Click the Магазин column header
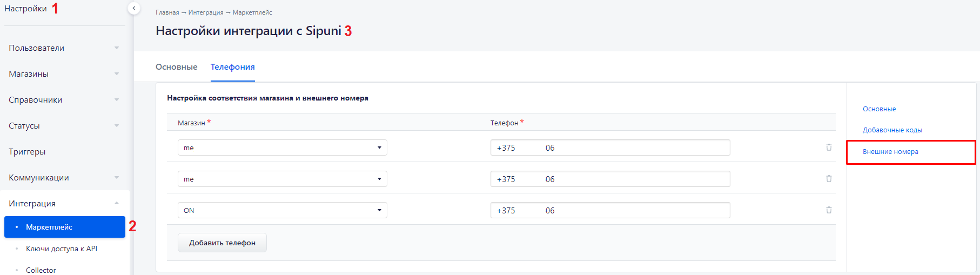 [191, 123]
